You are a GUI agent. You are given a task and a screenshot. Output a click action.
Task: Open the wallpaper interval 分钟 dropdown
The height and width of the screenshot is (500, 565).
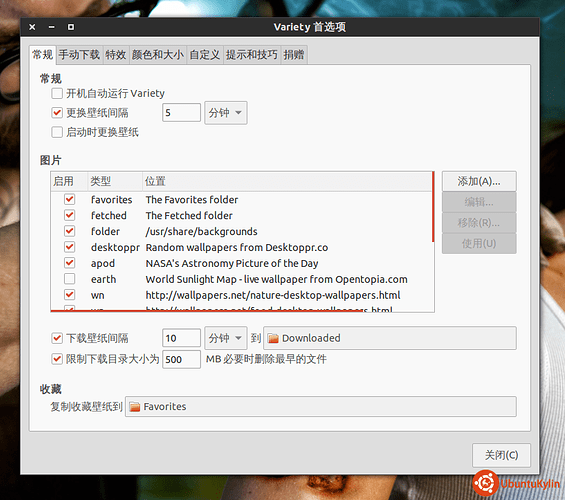pos(226,113)
